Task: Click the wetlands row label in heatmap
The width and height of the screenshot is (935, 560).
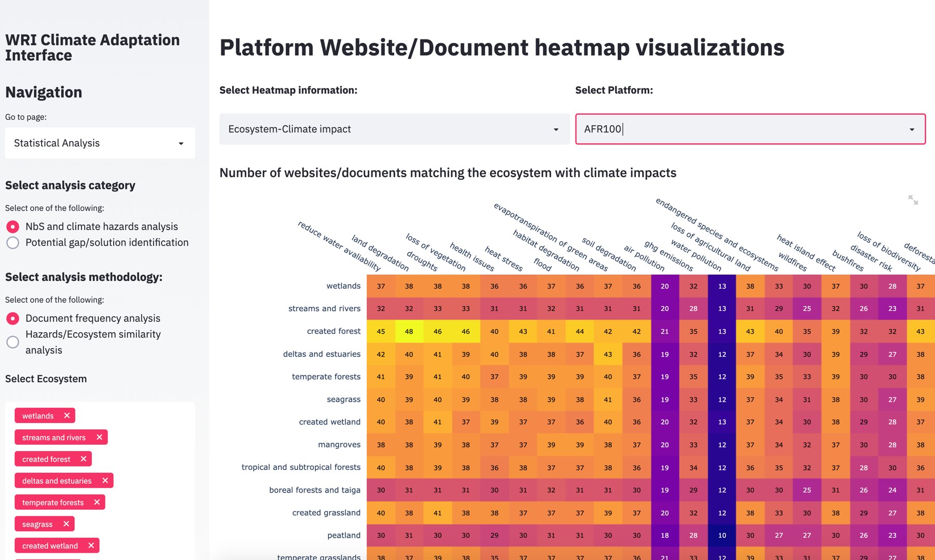Action: click(x=343, y=286)
